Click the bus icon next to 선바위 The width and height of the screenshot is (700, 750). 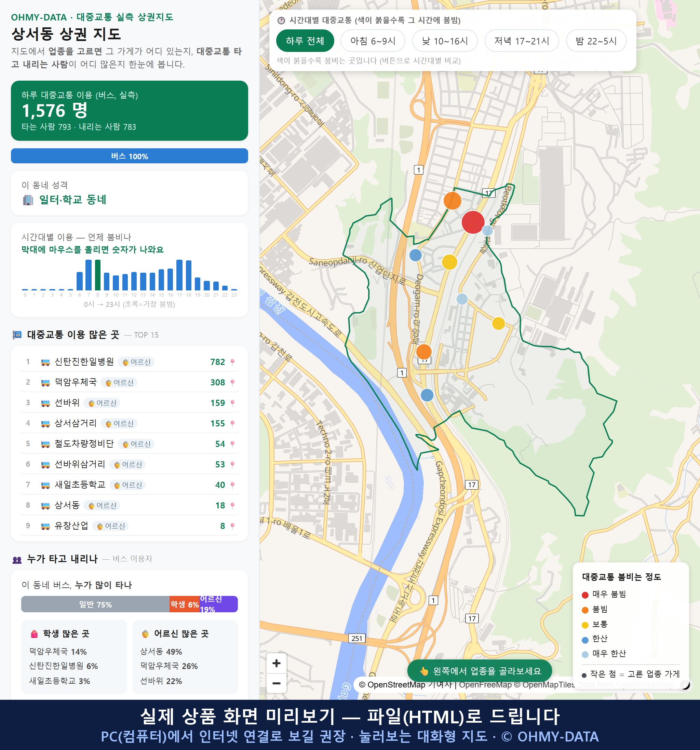(45, 403)
